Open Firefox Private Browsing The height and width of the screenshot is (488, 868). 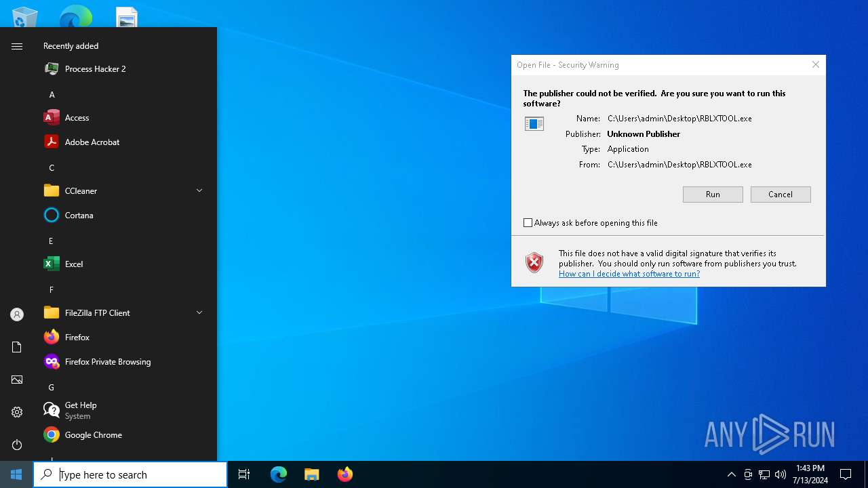coord(125,361)
